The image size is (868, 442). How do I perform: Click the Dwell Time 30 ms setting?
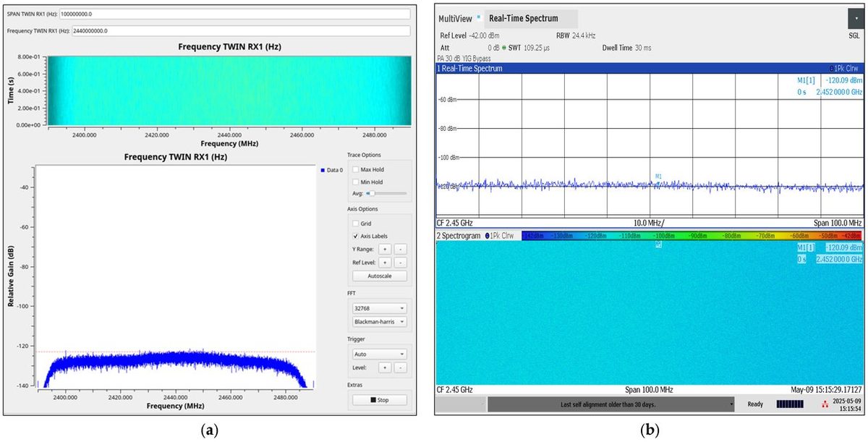[x=627, y=48]
